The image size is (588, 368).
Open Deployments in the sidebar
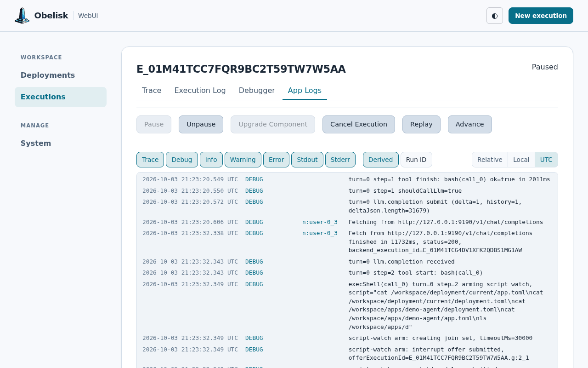(61, 75)
